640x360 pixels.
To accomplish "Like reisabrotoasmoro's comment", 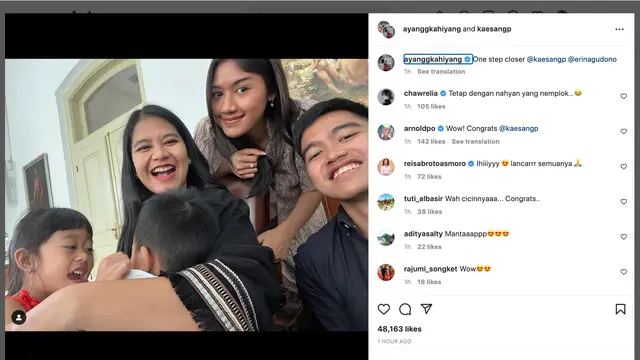I will [623, 167].
